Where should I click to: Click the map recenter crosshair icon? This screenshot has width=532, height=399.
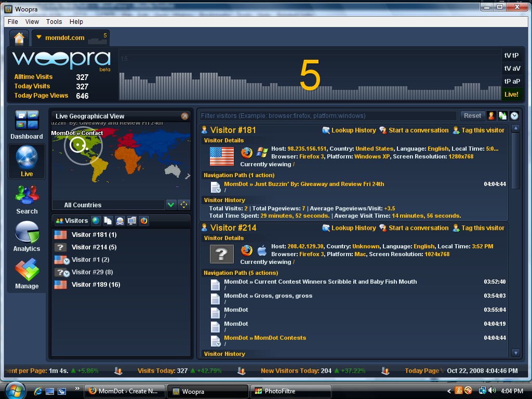tap(183, 205)
